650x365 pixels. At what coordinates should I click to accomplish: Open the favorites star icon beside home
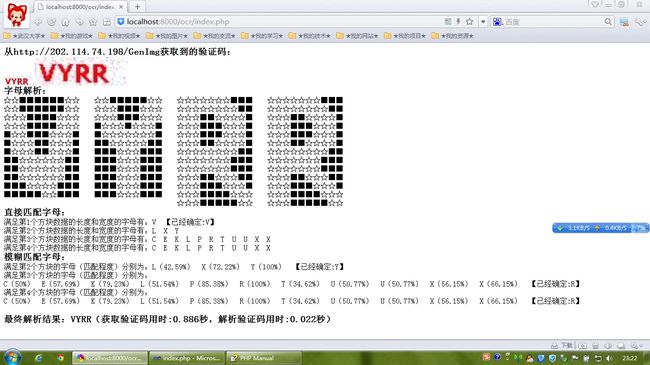pyautogui.click(x=93, y=22)
